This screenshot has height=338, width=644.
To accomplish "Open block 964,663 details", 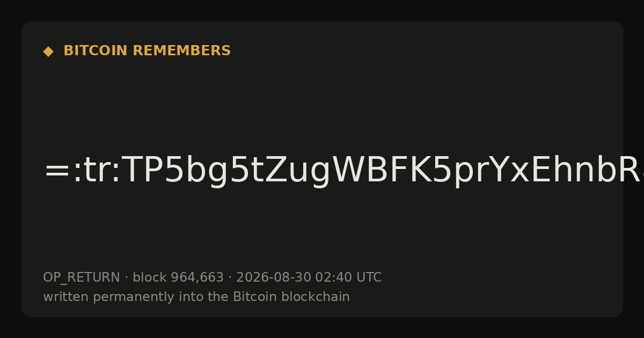I will (178, 277).
